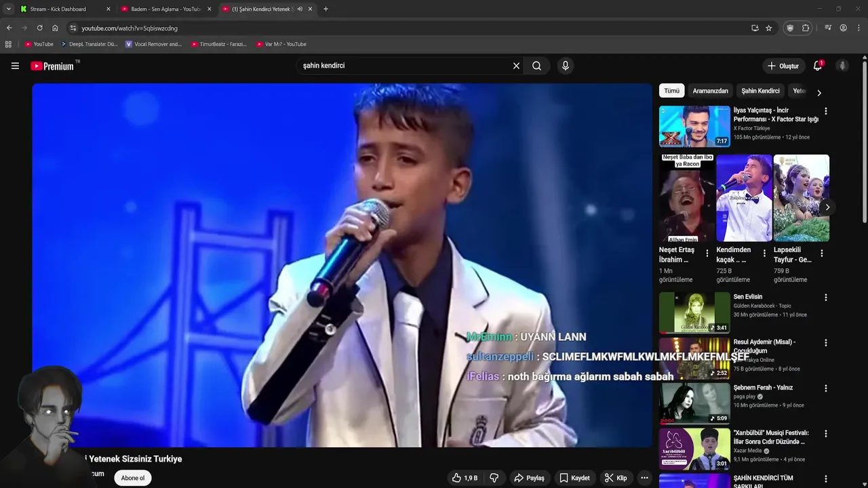The height and width of the screenshot is (488, 868).
Task: Advance the Shorts shelf with the next arrow
Action: (827, 207)
